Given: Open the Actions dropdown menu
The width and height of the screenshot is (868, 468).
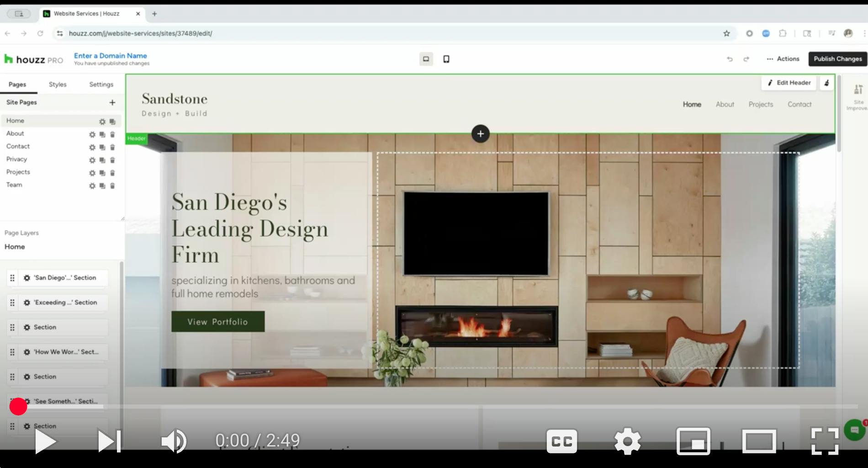Looking at the screenshot, I should [783, 59].
